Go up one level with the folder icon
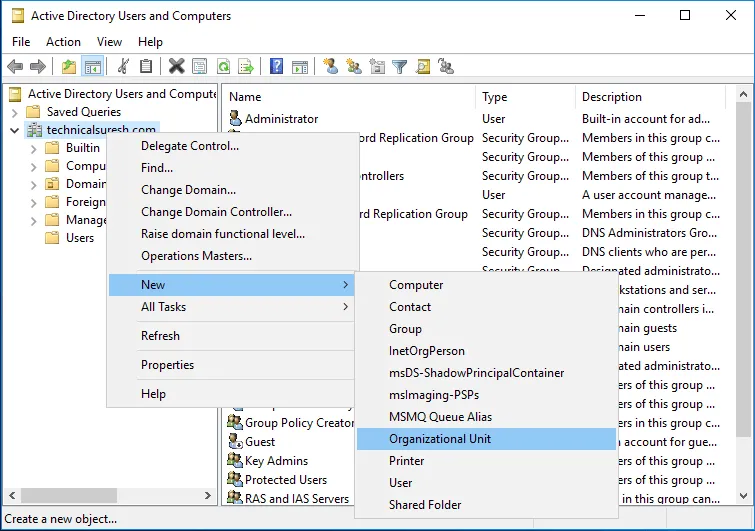Viewport: 755px width, 531px height. coord(69,66)
